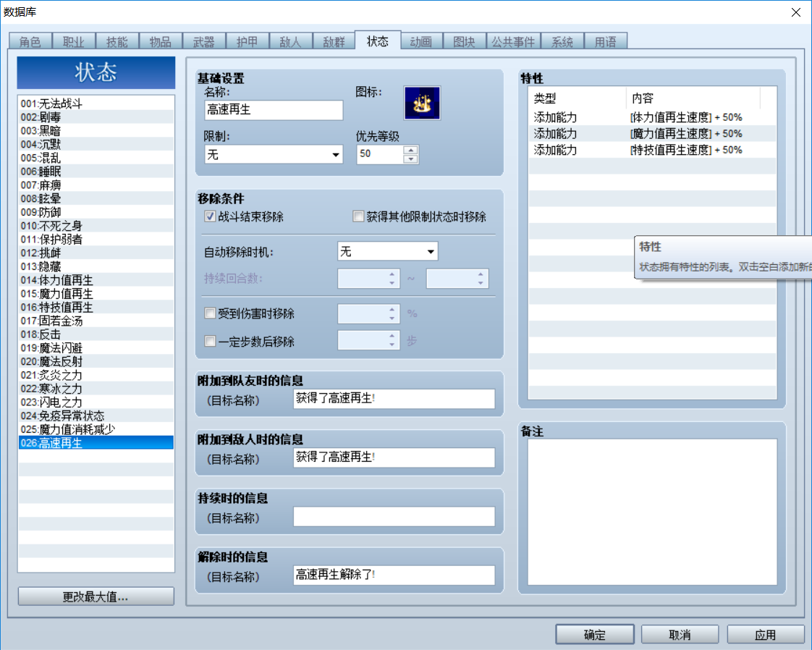Decrease the 优先等级 value

coord(410,159)
